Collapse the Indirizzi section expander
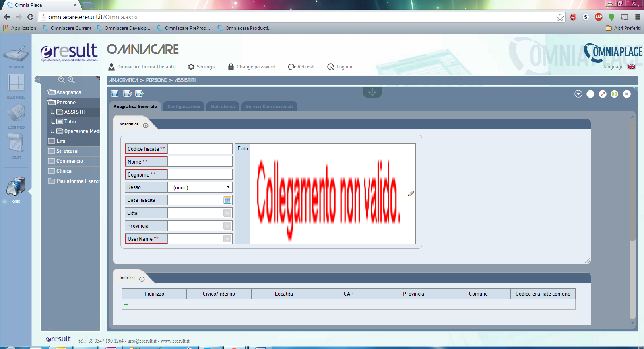Screen dimensions: 644x349 coord(142,279)
